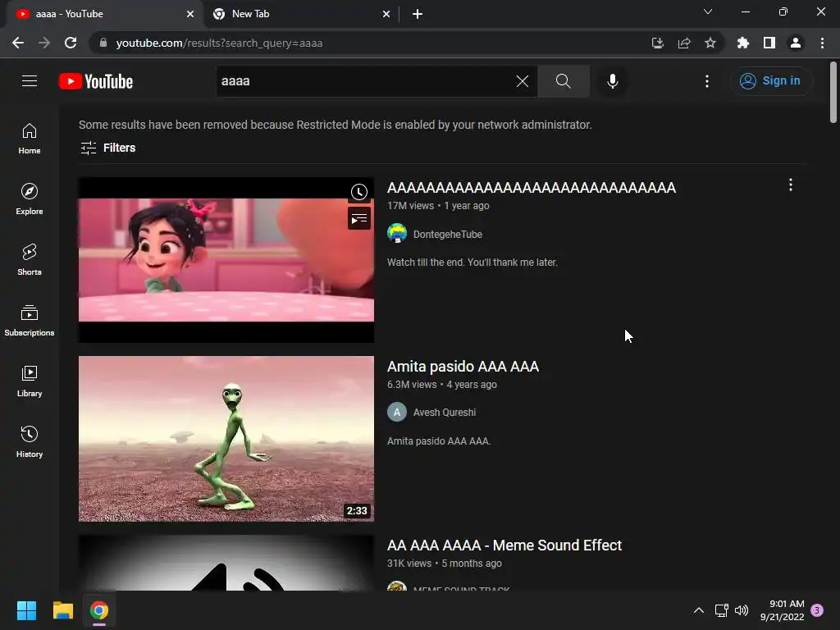Open the Windows Start menu
Viewport: 840px width, 630px height.
(x=26, y=610)
